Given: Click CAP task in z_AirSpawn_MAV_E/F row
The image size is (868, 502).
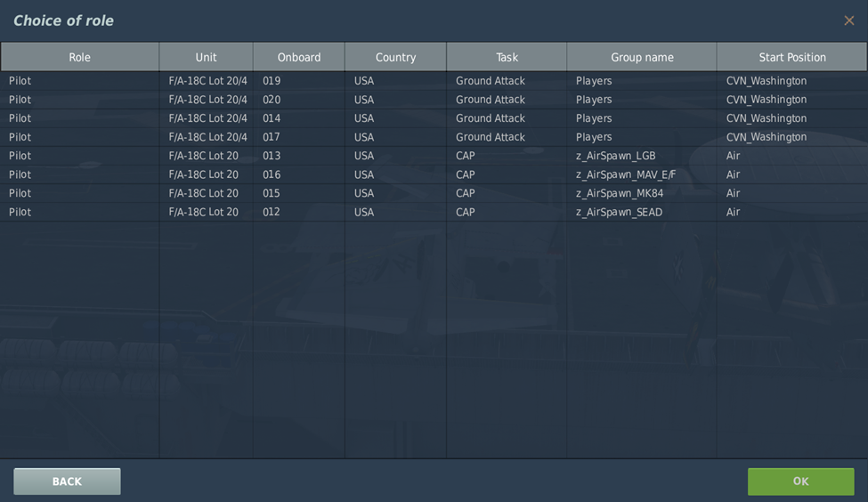Looking at the screenshot, I should click(465, 174).
